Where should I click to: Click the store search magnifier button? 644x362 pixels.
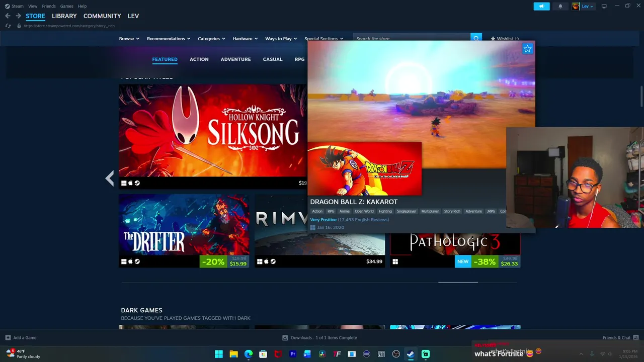tap(476, 38)
